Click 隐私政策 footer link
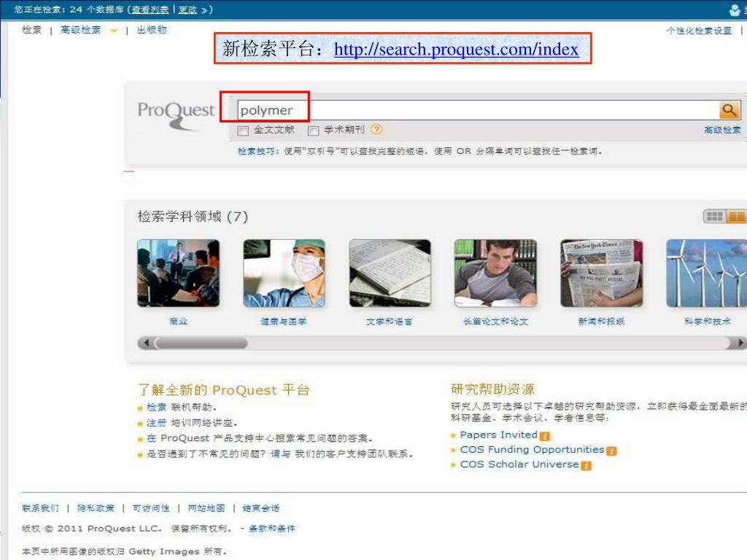747x560 pixels. pyautogui.click(x=96, y=508)
